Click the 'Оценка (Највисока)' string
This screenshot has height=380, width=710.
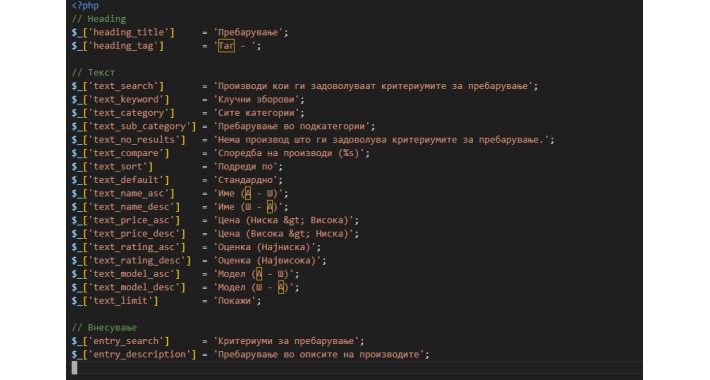[267, 260]
